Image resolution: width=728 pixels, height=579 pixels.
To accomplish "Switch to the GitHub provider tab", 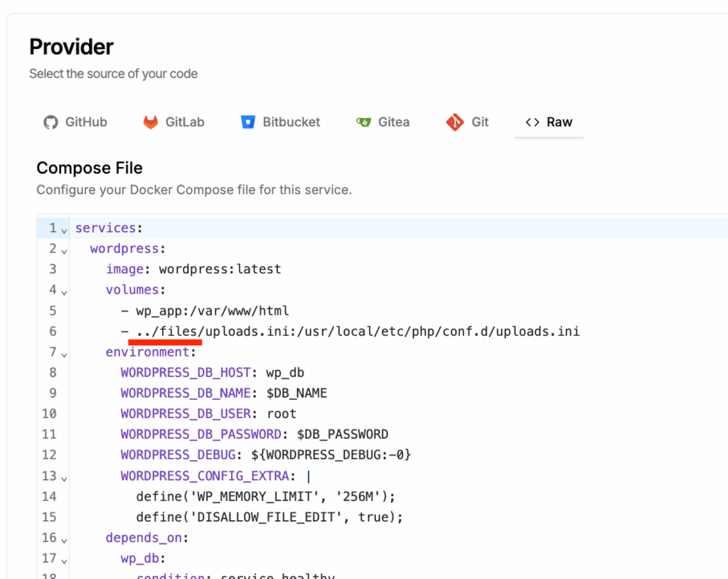I will point(75,121).
